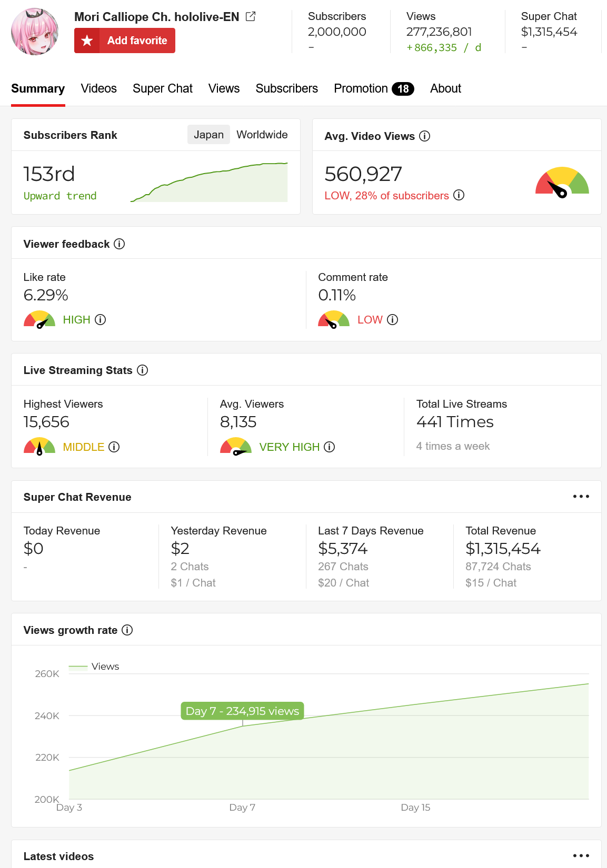Click info icon next to Live Streaming Stats

click(x=143, y=370)
